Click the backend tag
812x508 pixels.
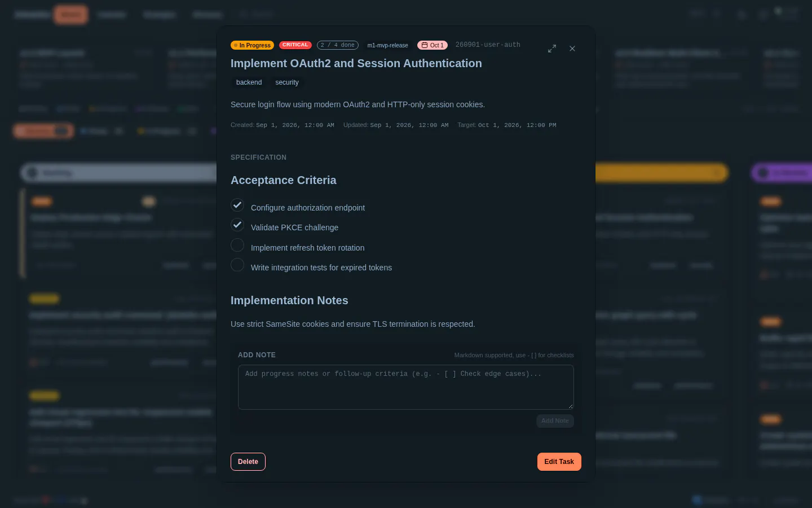pos(249,82)
